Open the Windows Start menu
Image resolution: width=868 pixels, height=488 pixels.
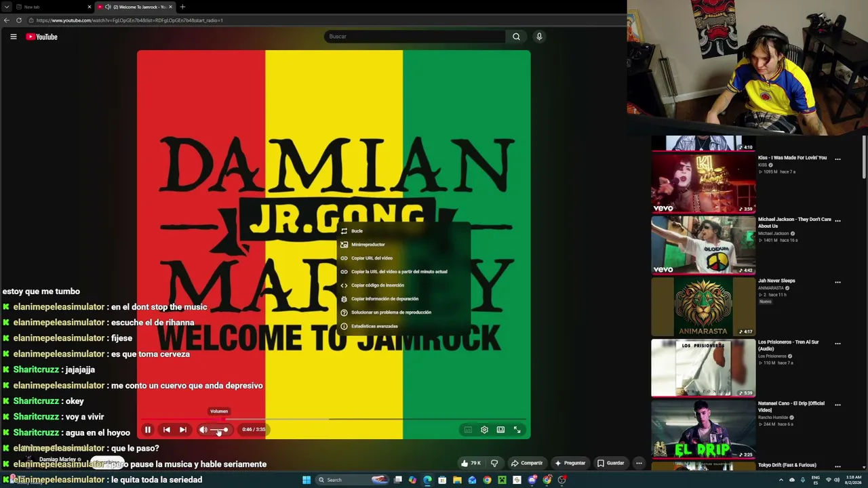(307, 480)
